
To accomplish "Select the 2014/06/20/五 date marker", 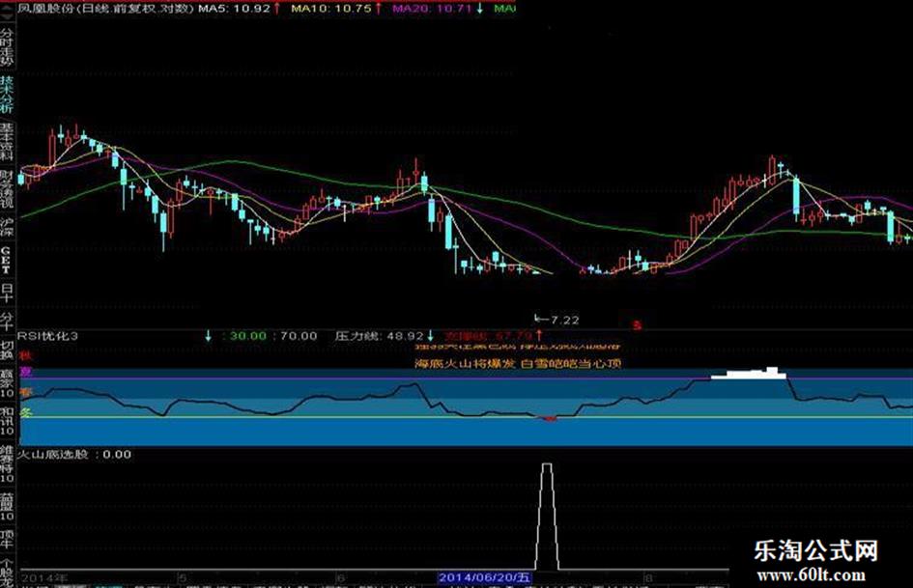I will (484, 577).
